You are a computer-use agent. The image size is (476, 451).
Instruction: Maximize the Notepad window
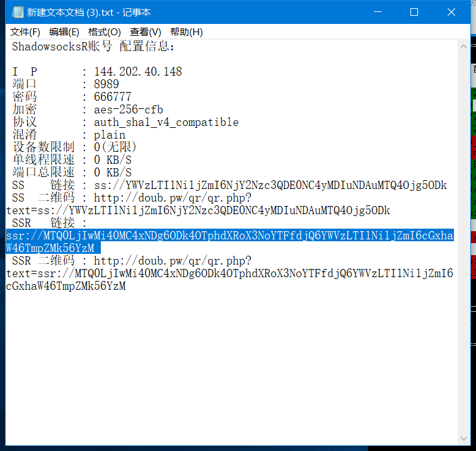(x=414, y=12)
